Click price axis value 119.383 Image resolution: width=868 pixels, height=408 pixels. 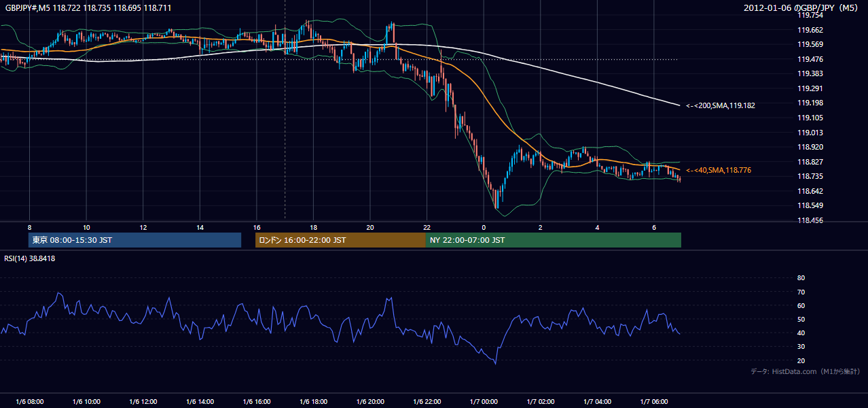point(810,73)
